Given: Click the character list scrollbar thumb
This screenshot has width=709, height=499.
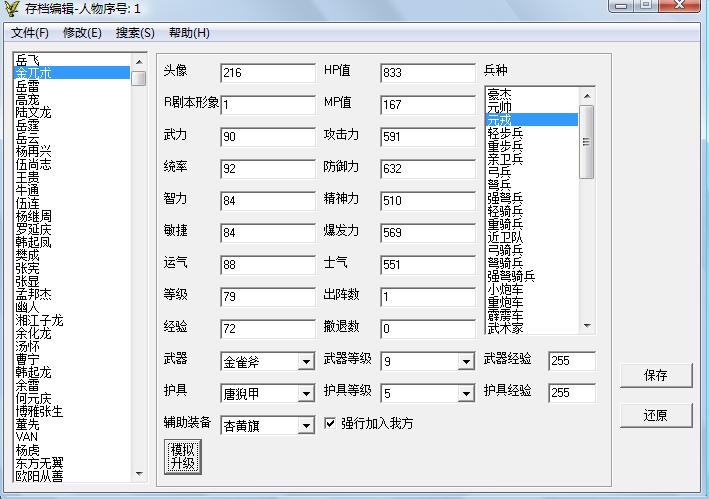Looking at the screenshot, I should coord(139,78).
